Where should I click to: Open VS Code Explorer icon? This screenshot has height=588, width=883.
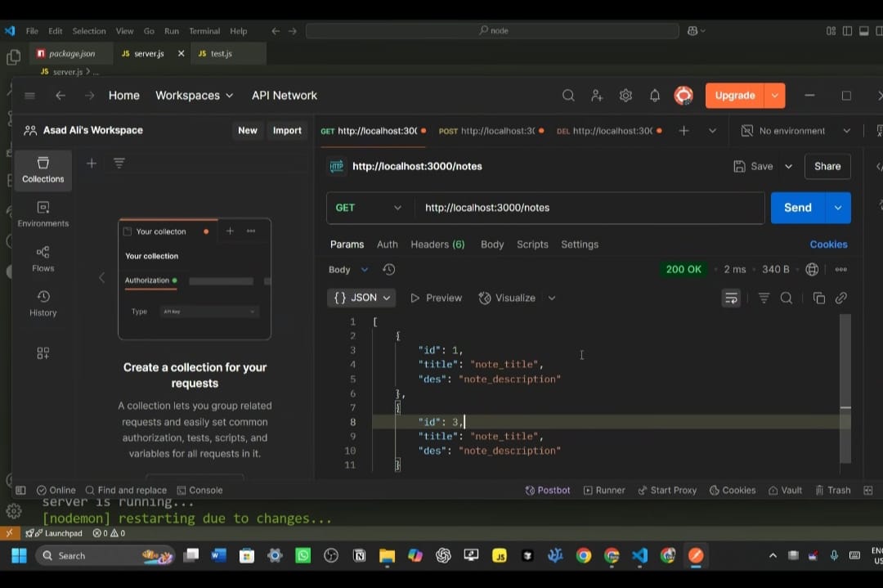(x=13, y=57)
